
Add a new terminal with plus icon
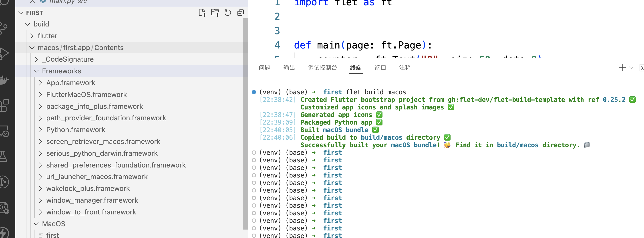coord(622,67)
